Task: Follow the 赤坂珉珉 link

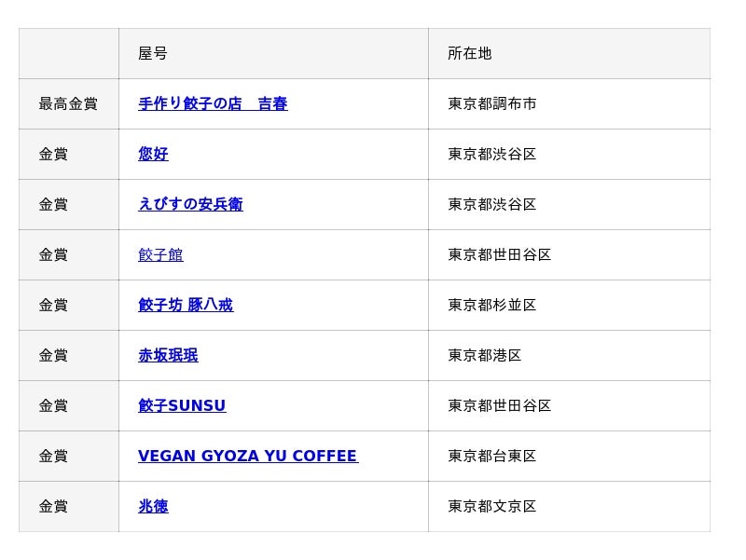Action: point(168,356)
